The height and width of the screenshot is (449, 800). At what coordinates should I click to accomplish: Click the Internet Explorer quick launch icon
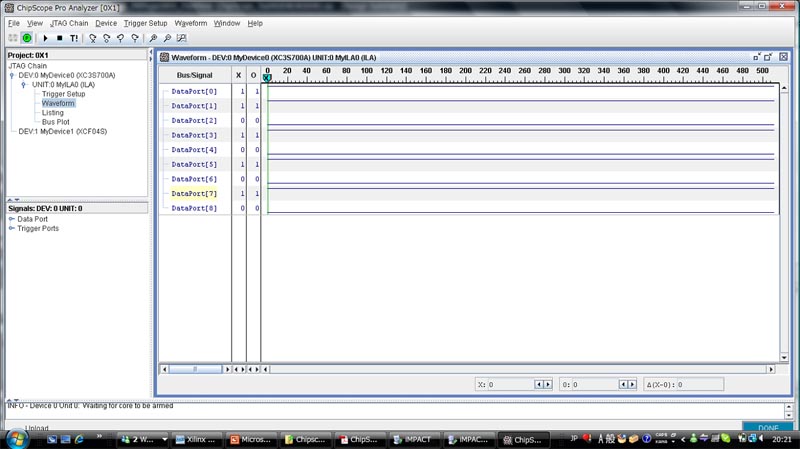pos(79,439)
